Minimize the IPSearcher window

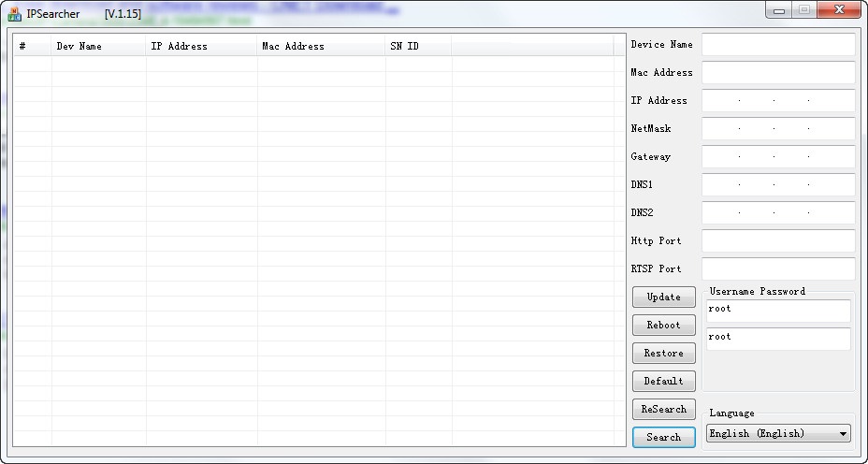pos(779,10)
